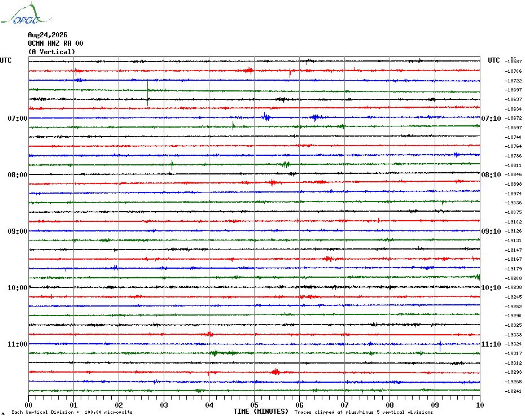
Task: Click the DC offset value "-19102"
Action: [513, 222]
